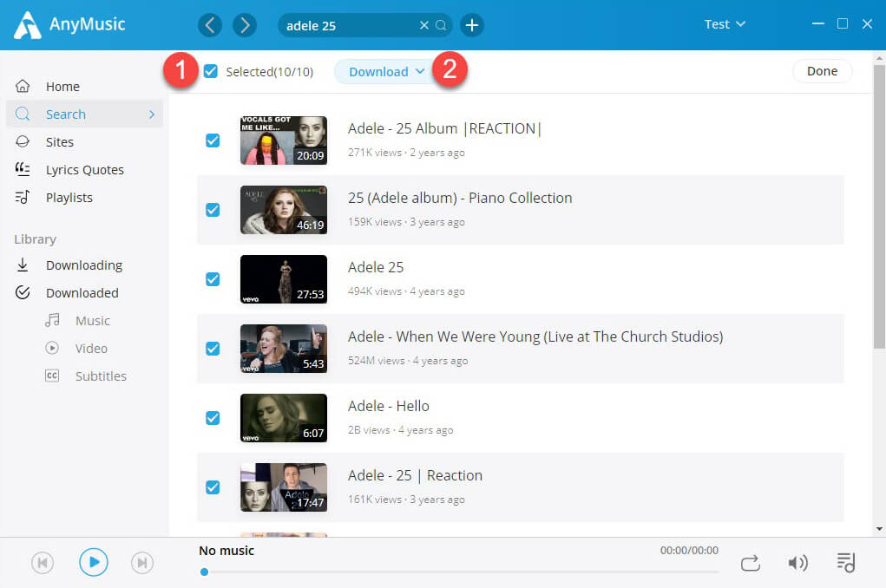Screen dimensions: 886x588
Task: Go forward with the right arrow button
Action: 245,25
